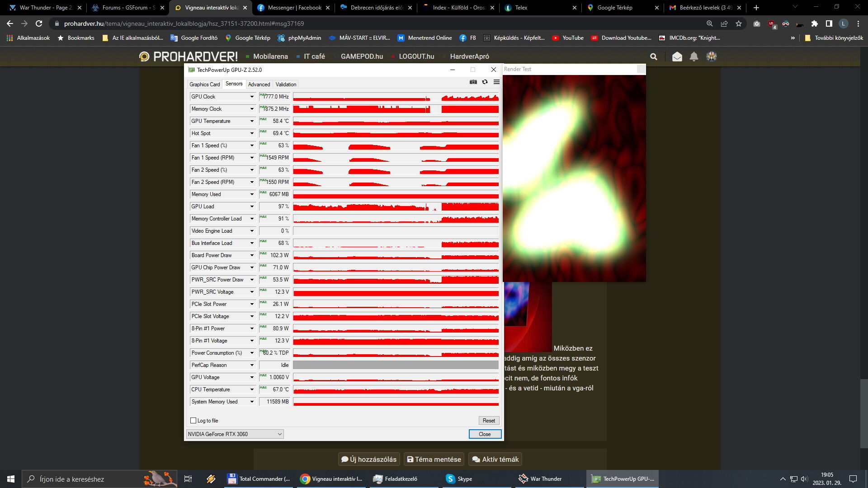Go back to previous page in Chrome
This screenshot has height=488, width=868.
tap(10, 23)
